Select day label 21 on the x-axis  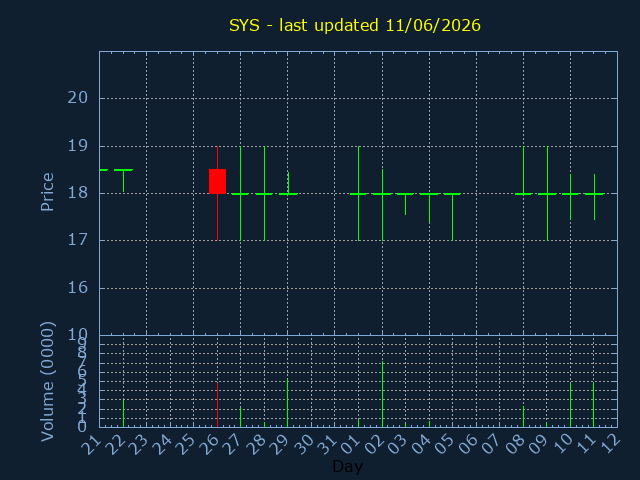click(91, 444)
